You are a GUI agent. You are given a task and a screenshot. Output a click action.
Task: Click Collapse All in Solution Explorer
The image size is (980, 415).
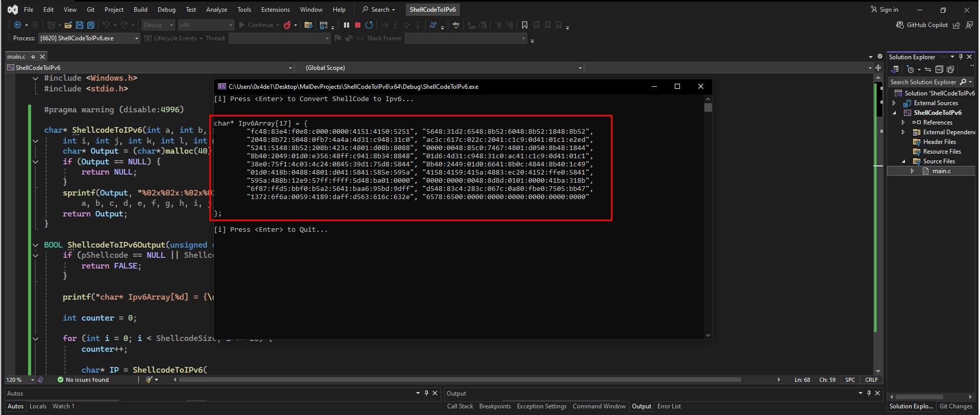(x=939, y=69)
